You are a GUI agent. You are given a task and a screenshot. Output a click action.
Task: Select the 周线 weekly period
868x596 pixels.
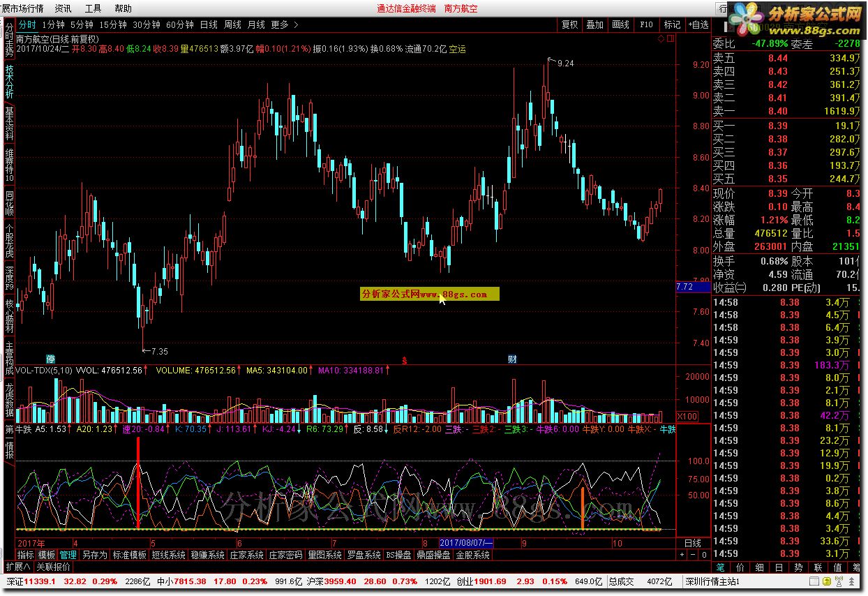pos(232,24)
